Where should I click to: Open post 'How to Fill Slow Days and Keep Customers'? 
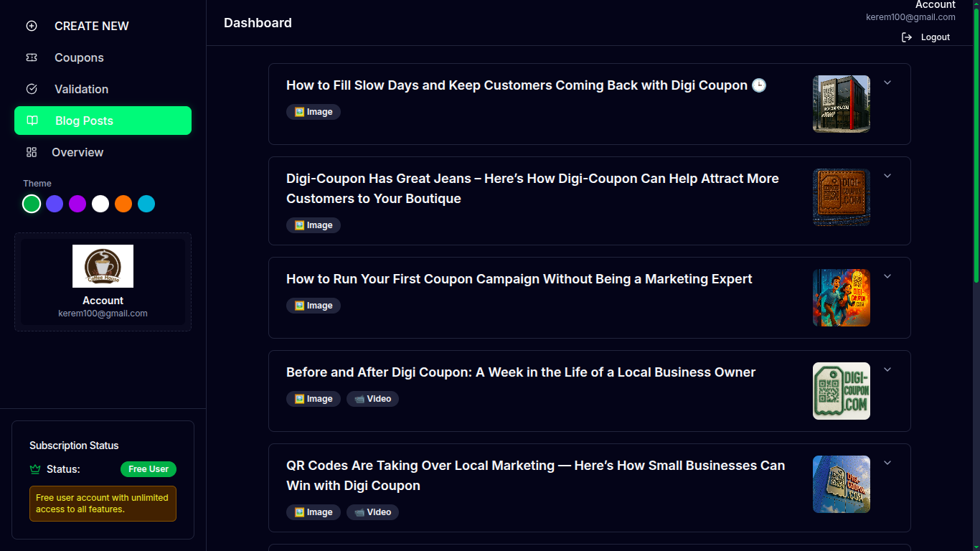[x=527, y=85]
